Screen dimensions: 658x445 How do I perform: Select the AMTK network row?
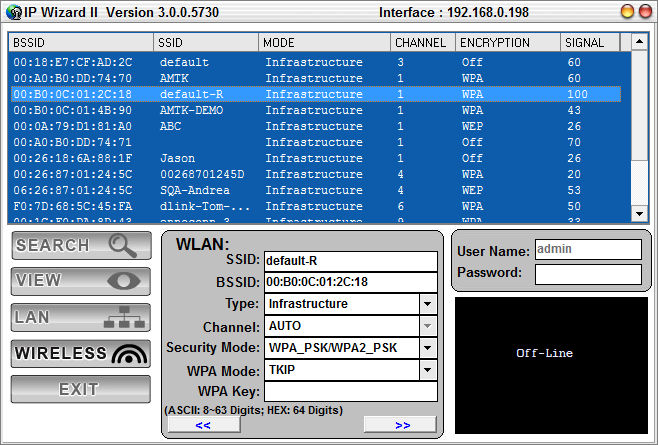[x=316, y=78]
